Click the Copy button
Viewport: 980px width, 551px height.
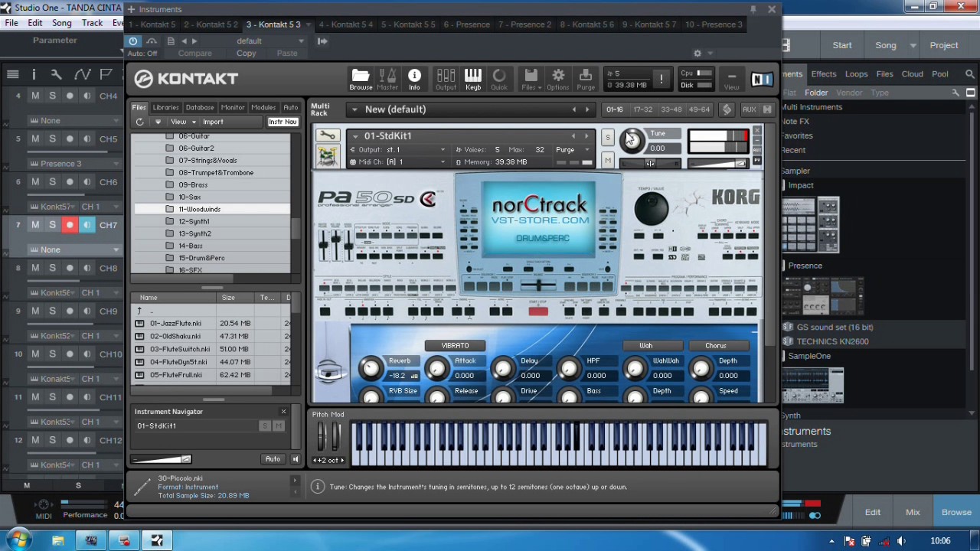click(x=246, y=54)
